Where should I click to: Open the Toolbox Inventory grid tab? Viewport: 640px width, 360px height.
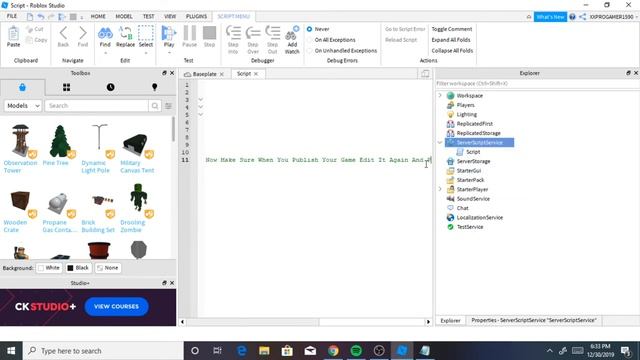click(67, 87)
